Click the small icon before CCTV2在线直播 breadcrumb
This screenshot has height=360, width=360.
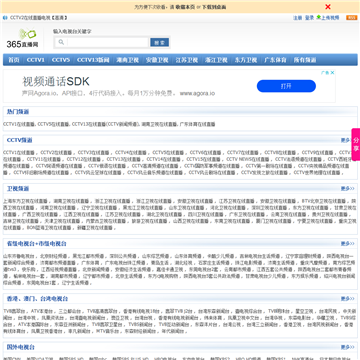(5, 18)
